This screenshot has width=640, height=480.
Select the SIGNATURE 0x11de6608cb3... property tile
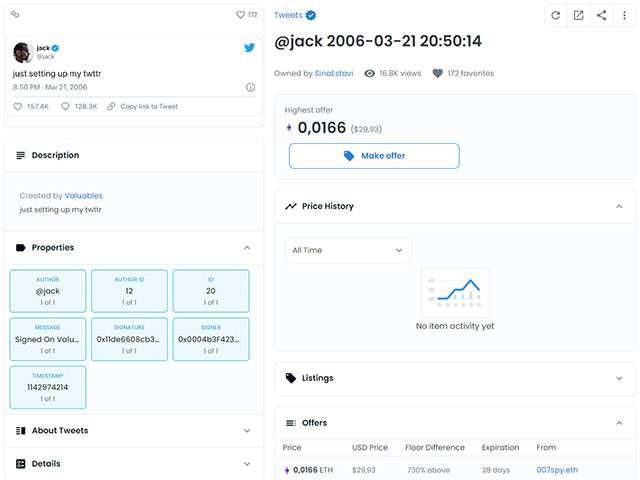[129, 339]
